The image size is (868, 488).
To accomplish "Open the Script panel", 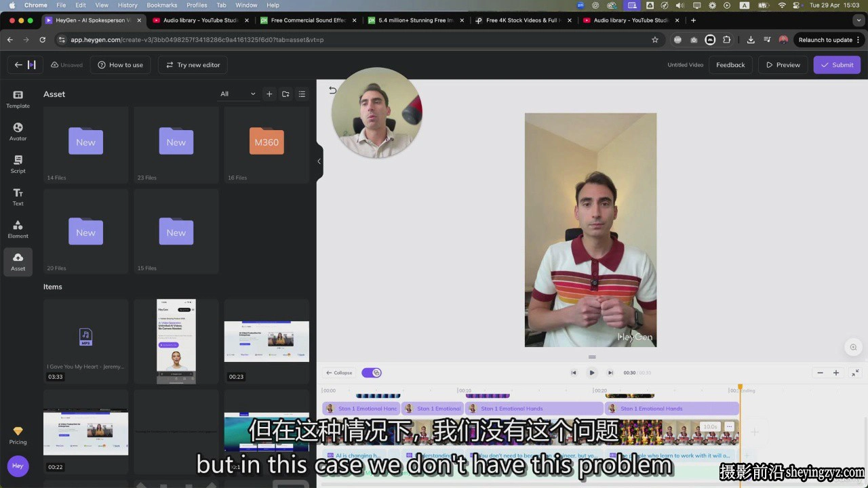I will (18, 164).
